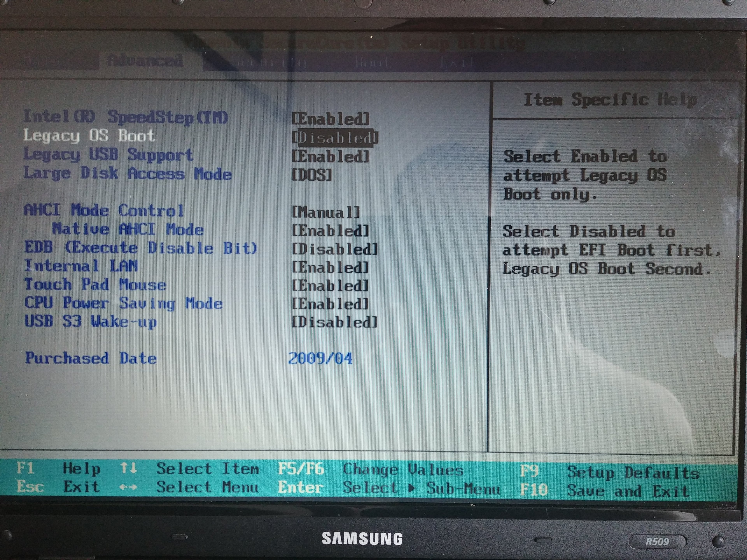Click the Sub-Menu triangle arrow icon
This screenshot has height=560, width=747.
[412, 488]
